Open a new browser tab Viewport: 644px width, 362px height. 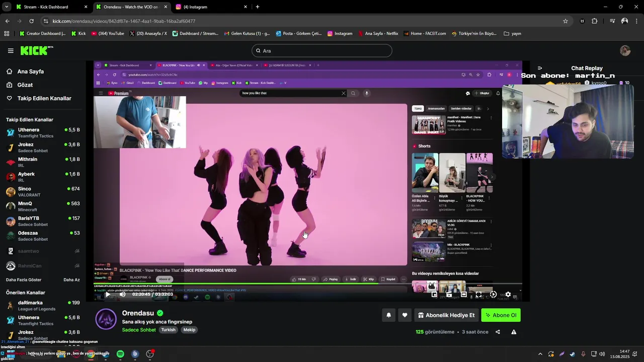pyautogui.click(x=257, y=7)
